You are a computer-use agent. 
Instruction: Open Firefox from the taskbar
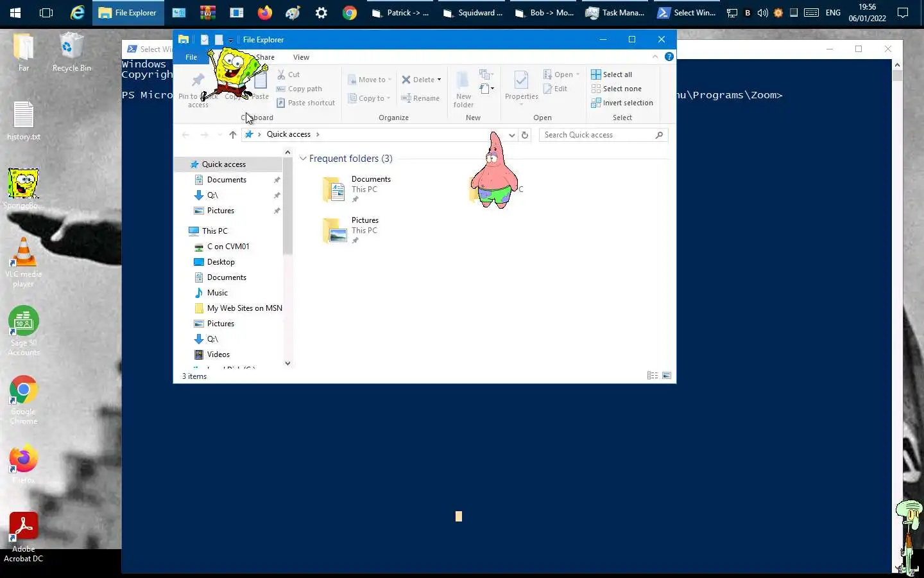264,13
